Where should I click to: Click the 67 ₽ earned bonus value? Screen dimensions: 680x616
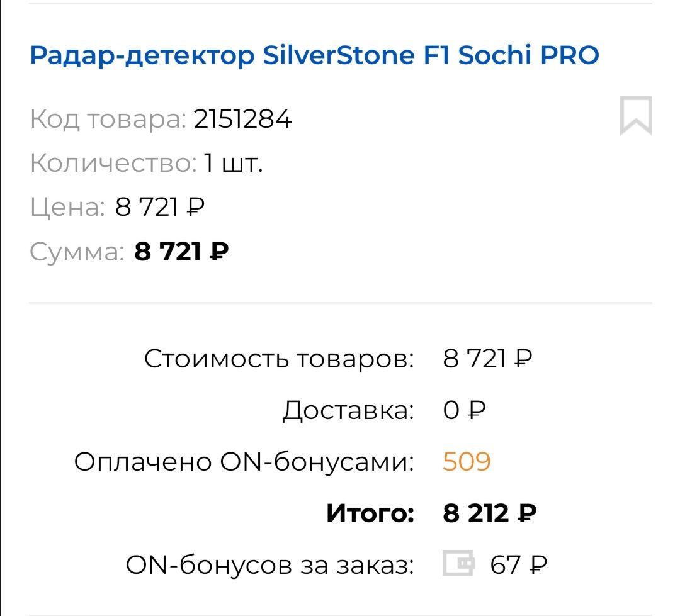(518, 565)
